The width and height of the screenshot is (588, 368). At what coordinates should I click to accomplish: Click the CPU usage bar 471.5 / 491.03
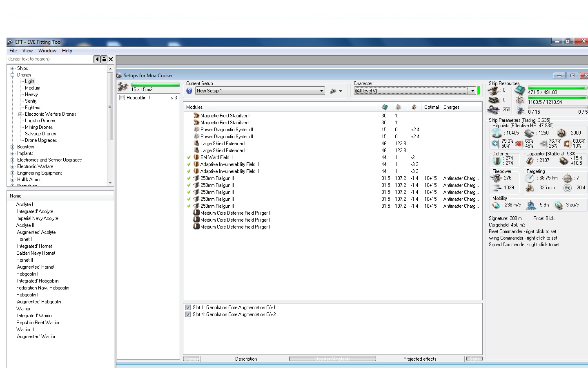click(557, 88)
